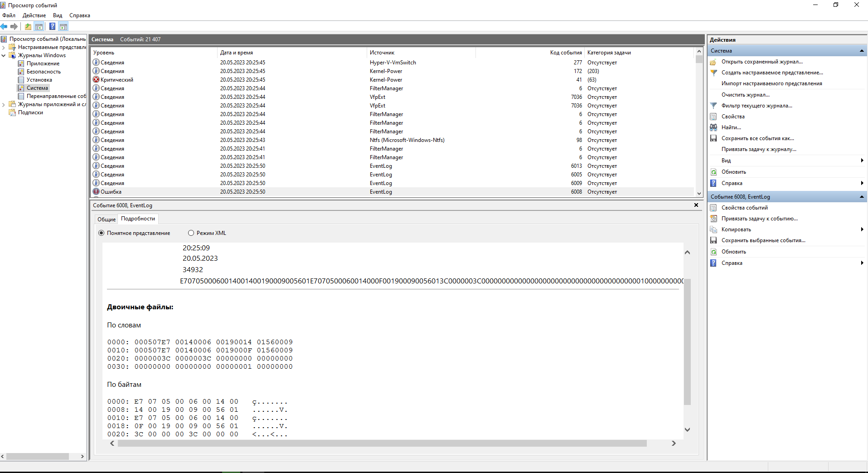
Task: Click Привязать задачу к журналу action
Action: coord(759,149)
